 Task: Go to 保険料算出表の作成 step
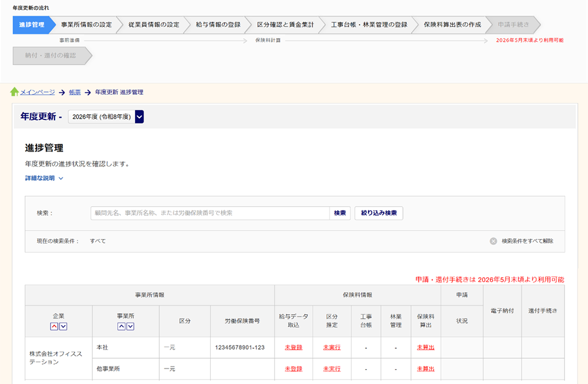click(452, 25)
